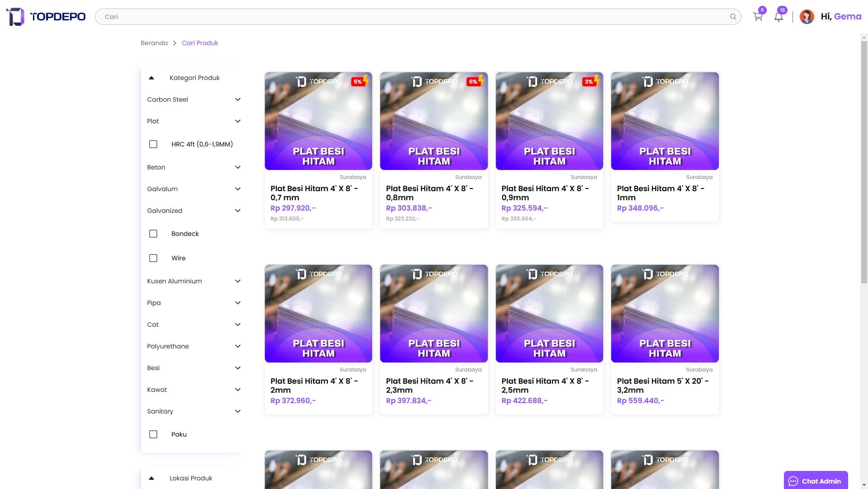The width and height of the screenshot is (868, 489).
Task: Enable the Paku category checkbox
Action: point(153,434)
